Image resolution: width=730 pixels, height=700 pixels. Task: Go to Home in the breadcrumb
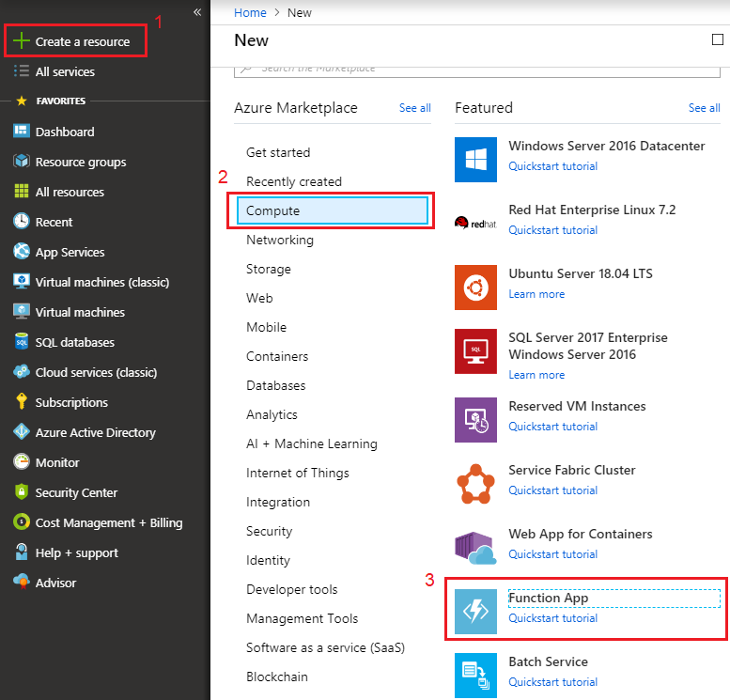pos(250,13)
